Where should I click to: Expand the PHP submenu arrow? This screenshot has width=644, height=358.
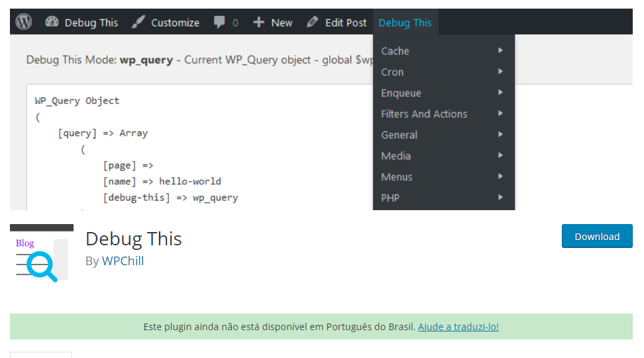pos(500,197)
